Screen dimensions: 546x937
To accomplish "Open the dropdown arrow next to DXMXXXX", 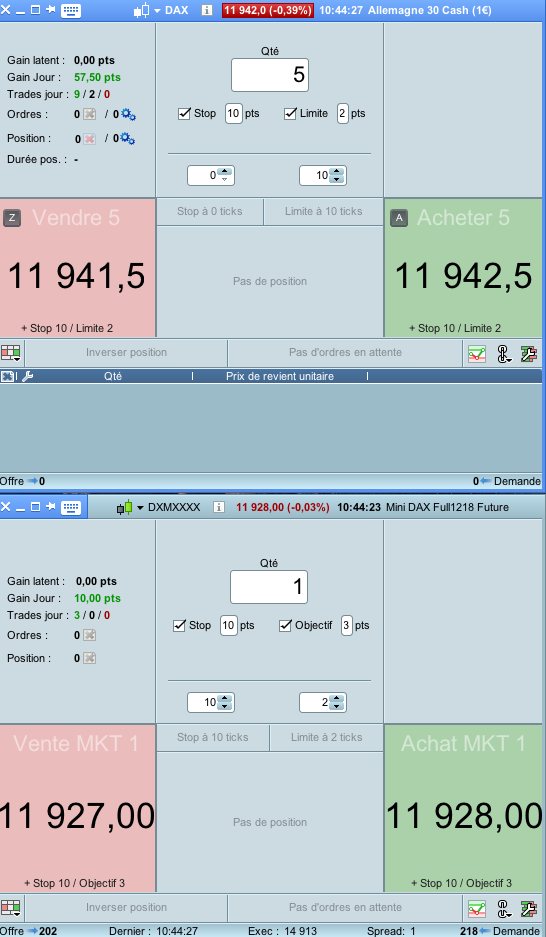I will coord(140,508).
